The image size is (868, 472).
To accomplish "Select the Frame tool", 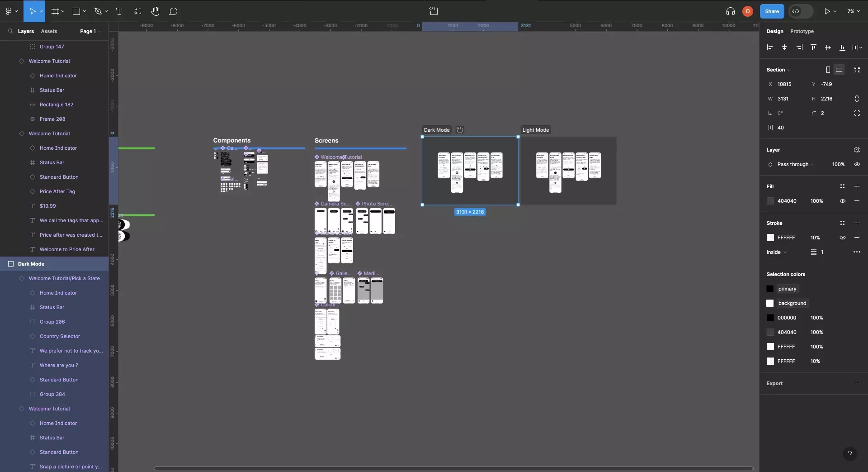I will click(55, 11).
